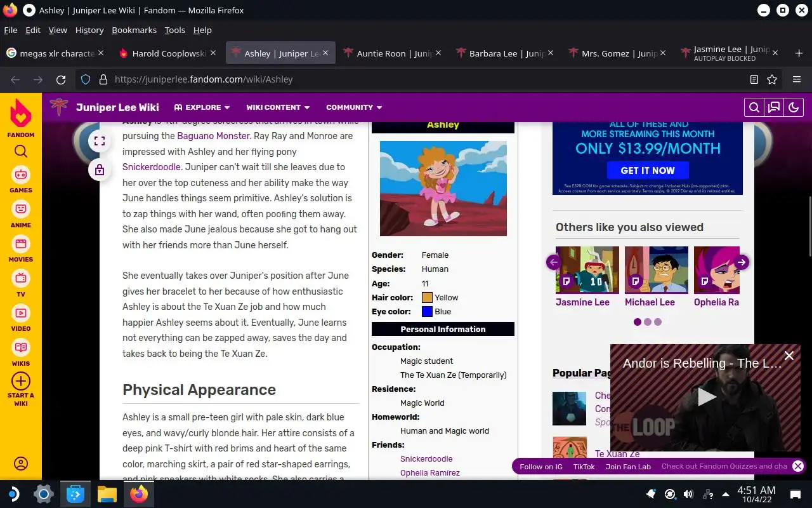Show next items in carousel with right arrow
This screenshot has width=812, height=508.
coord(742,262)
